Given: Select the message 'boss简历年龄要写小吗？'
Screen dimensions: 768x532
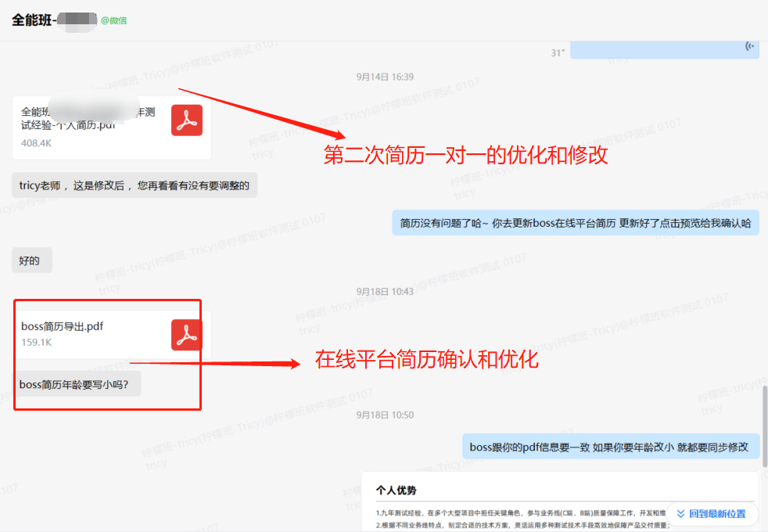Looking at the screenshot, I should 80,384.
